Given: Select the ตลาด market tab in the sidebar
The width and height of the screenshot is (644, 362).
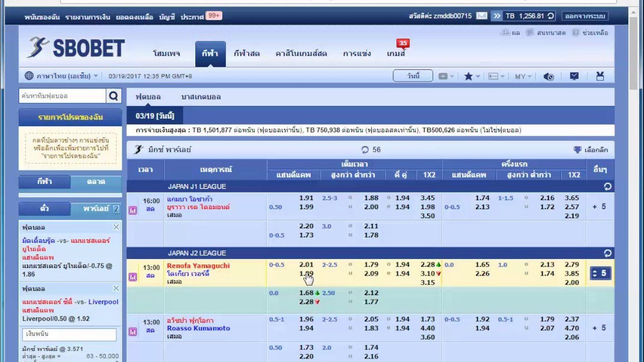Looking at the screenshot, I should [x=96, y=182].
